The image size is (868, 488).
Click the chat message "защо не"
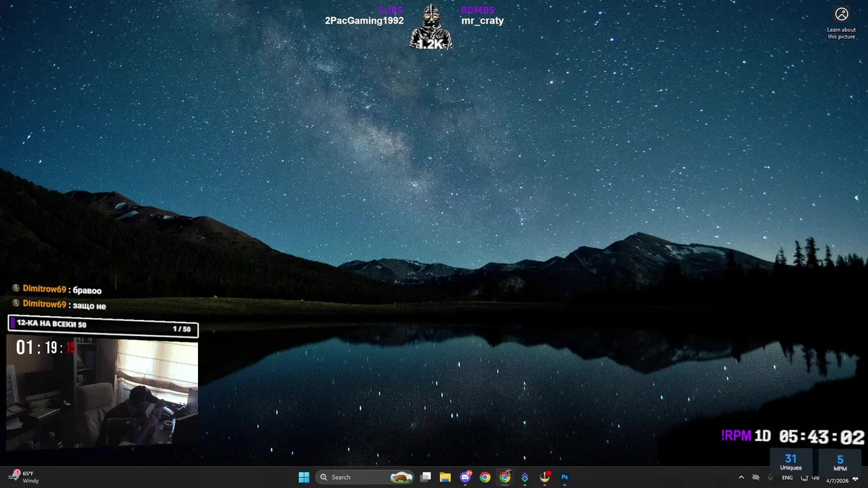[90, 306]
